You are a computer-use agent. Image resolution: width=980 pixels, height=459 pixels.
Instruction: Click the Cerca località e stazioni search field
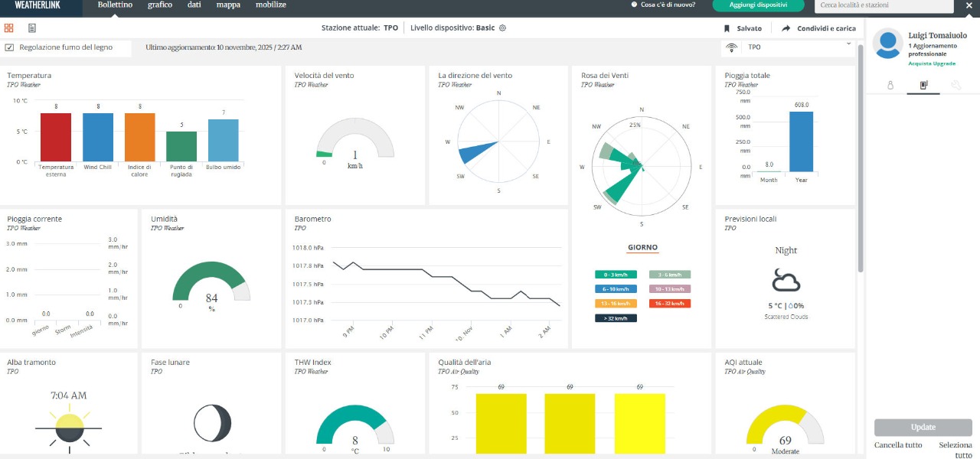tap(884, 5)
